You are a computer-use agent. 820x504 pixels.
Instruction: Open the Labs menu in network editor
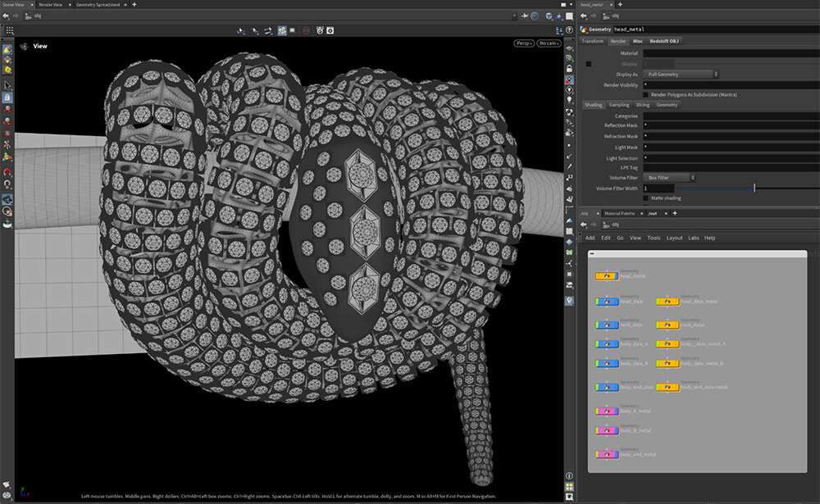click(694, 238)
